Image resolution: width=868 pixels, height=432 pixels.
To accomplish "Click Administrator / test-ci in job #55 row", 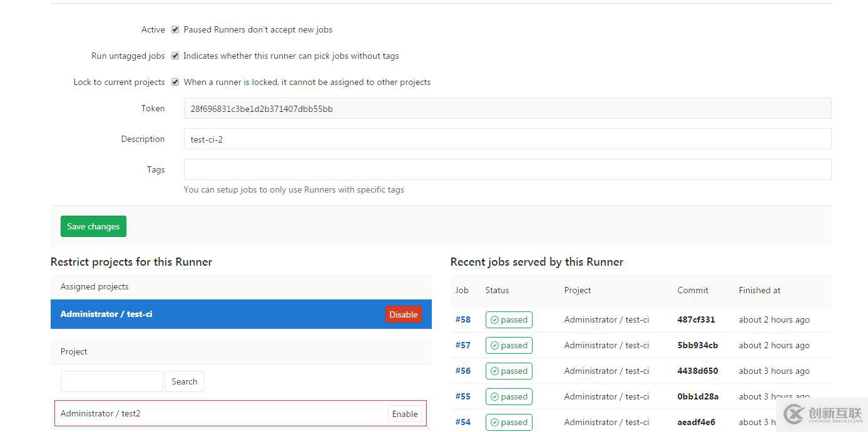I will [x=606, y=396].
